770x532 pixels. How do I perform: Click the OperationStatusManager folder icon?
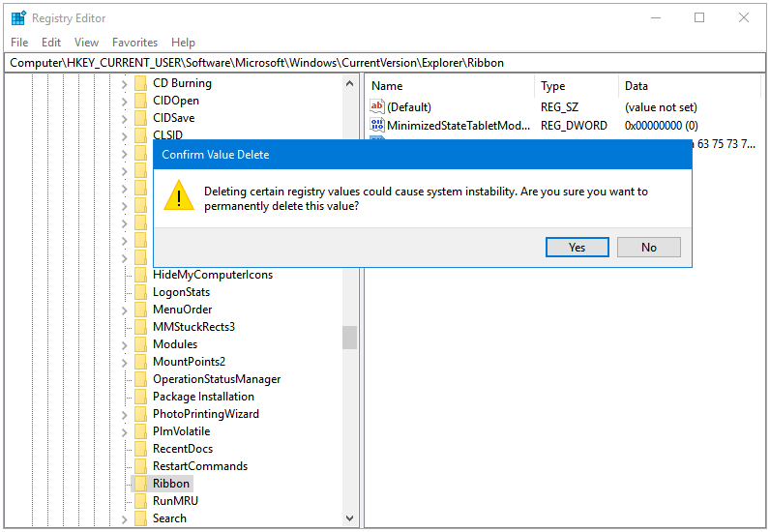[140, 379]
